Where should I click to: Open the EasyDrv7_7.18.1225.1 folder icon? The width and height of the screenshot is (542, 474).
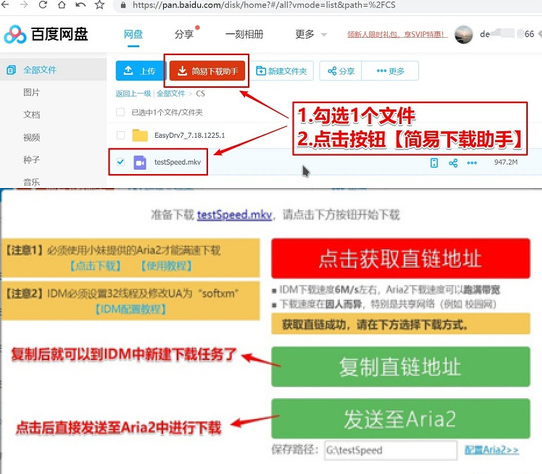(x=140, y=135)
